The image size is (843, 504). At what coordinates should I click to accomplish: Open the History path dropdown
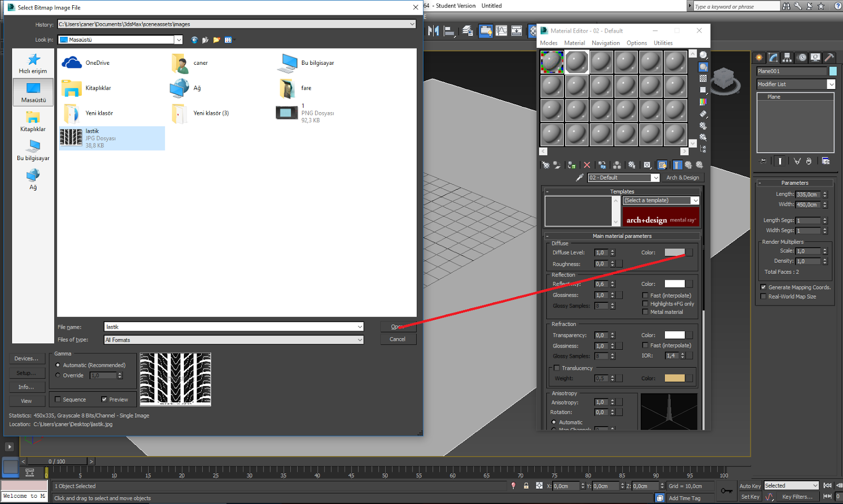412,24
